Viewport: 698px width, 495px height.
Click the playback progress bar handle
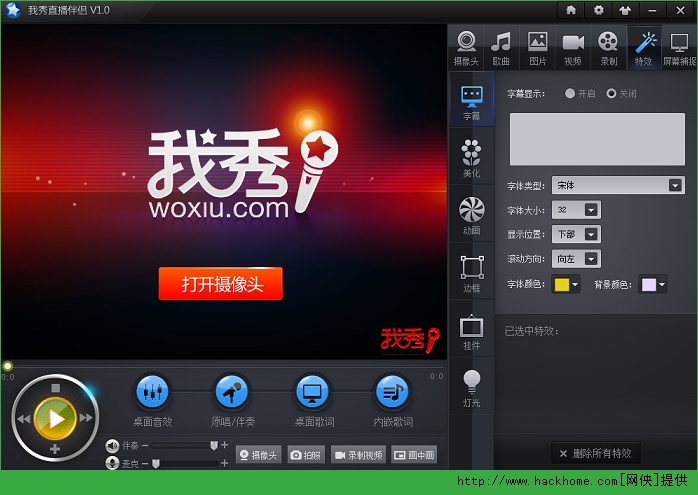pyautogui.click(x=7, y=366)
